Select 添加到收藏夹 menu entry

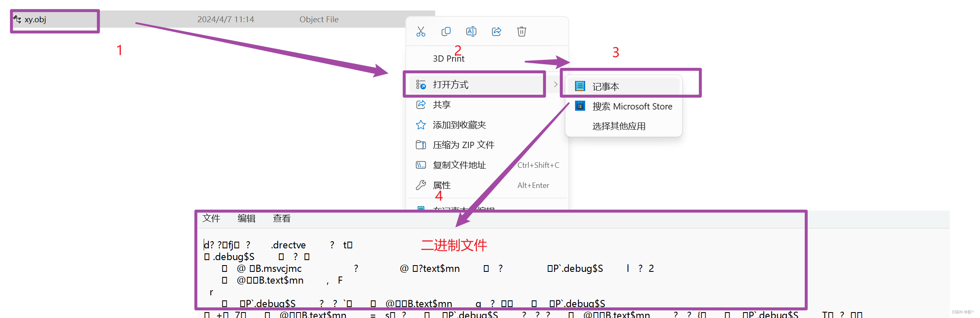pos(459,125)
